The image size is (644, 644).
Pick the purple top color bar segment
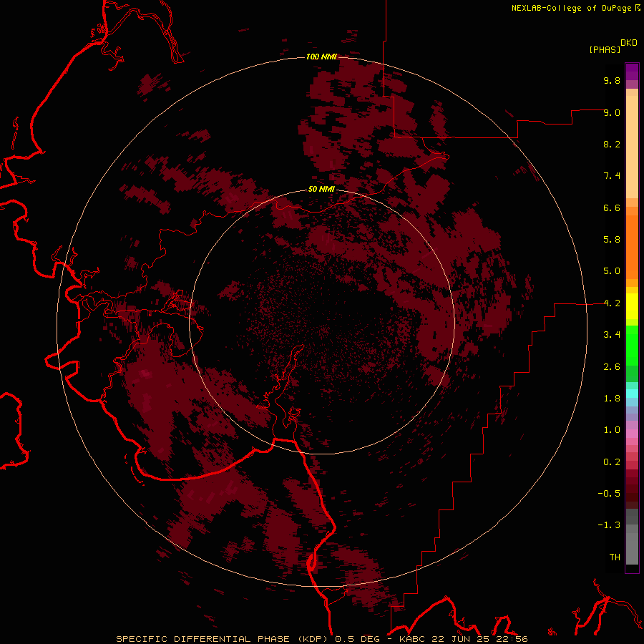pos(632,72)
